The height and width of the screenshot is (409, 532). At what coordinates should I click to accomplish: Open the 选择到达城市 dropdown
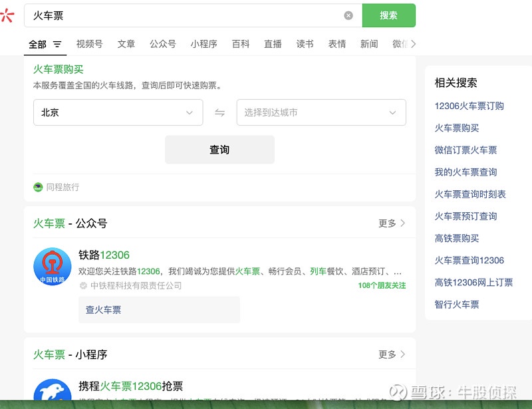tap(321, 113)
